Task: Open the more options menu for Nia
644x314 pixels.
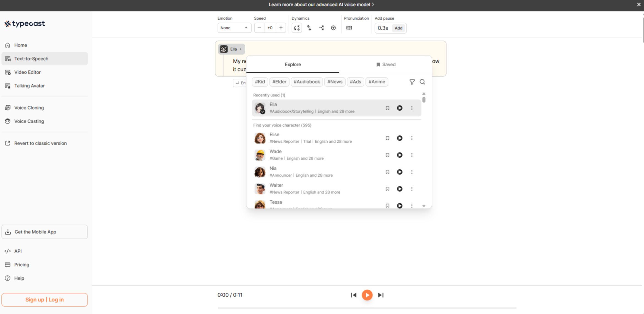Action: coord(412,172)
